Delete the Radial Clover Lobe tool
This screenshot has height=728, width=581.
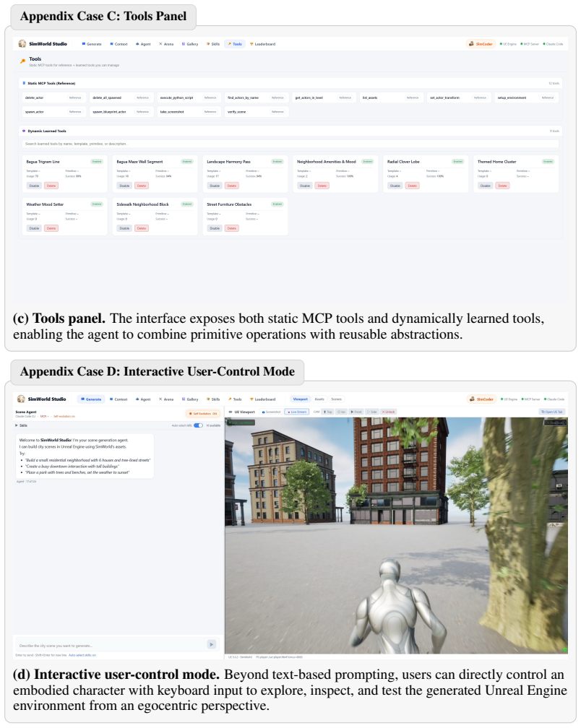pyautogui.click(x=412, y=186)
